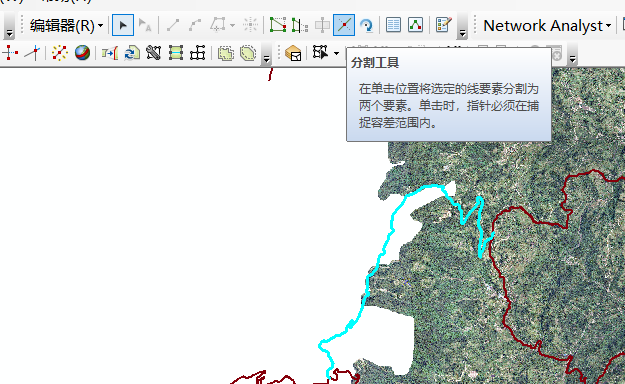Open the Select Features dropdown arrow

click(336, 53)
